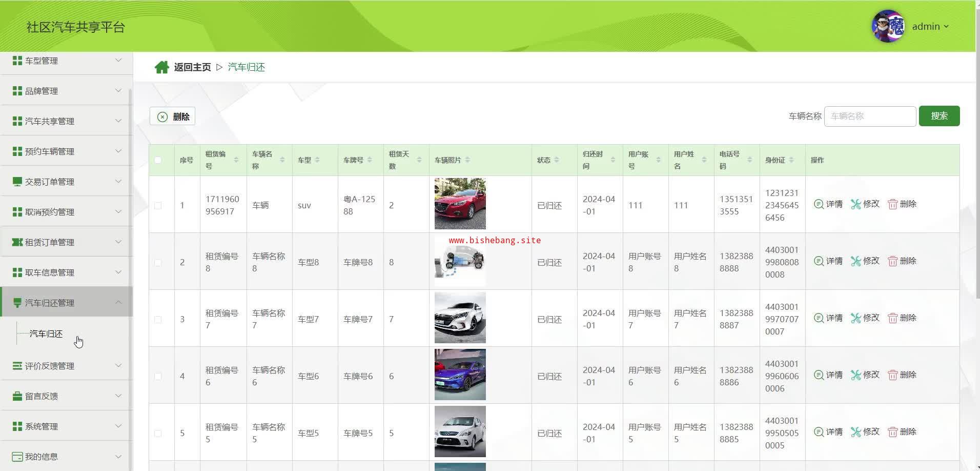Check the checkbox for row 4
The height and width of the screenshot is (471, 980).
point(158,376)
